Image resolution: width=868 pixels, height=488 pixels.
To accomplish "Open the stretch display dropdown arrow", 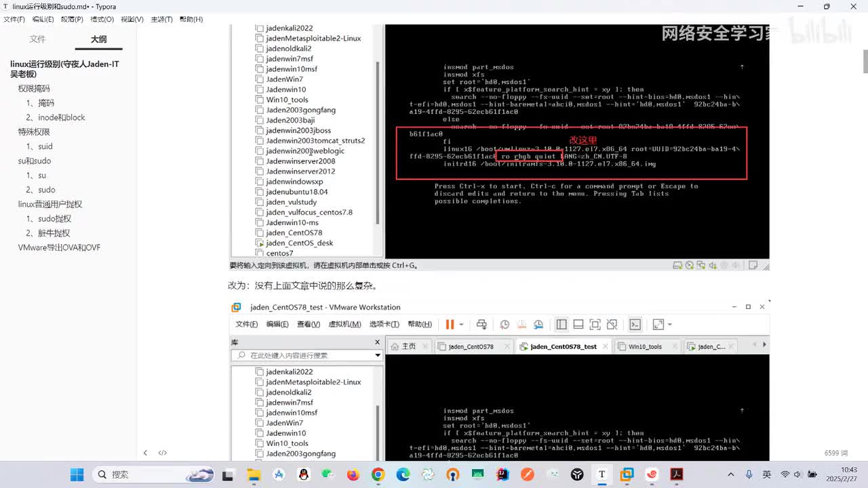I will click(x=669, y=325).
